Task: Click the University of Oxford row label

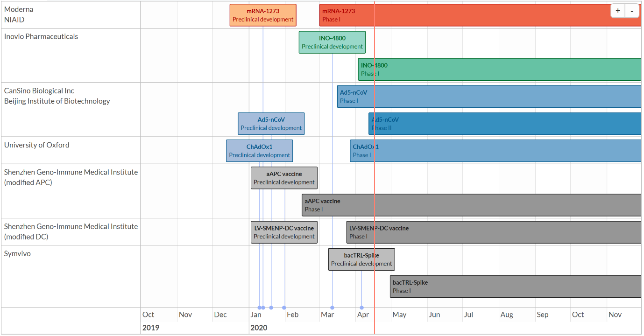Action: pos(37,145)
